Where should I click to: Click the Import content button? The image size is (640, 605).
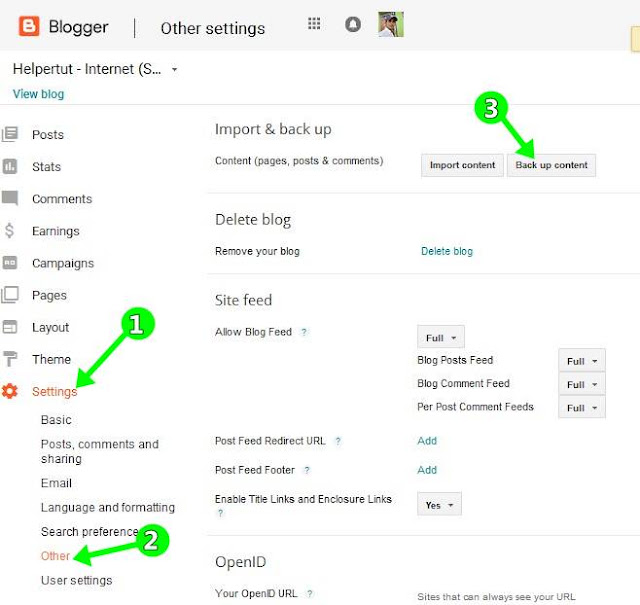[462, 165]
